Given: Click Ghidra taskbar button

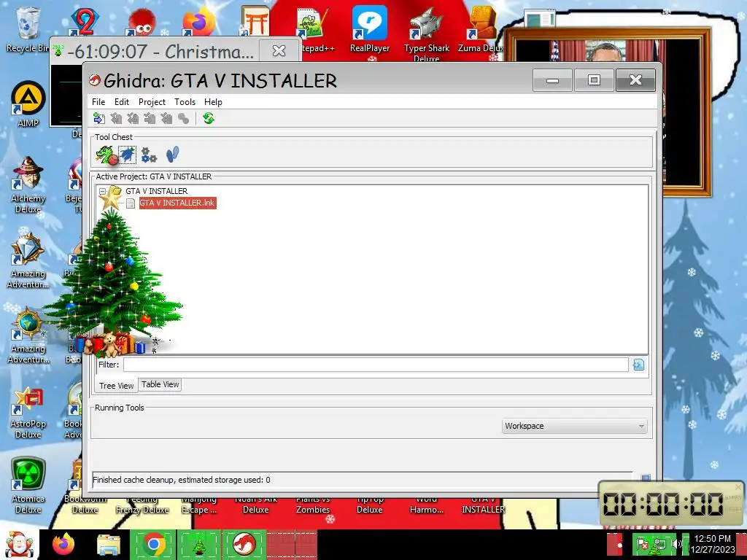Looking at the screenshot, I should click(244, 544).
